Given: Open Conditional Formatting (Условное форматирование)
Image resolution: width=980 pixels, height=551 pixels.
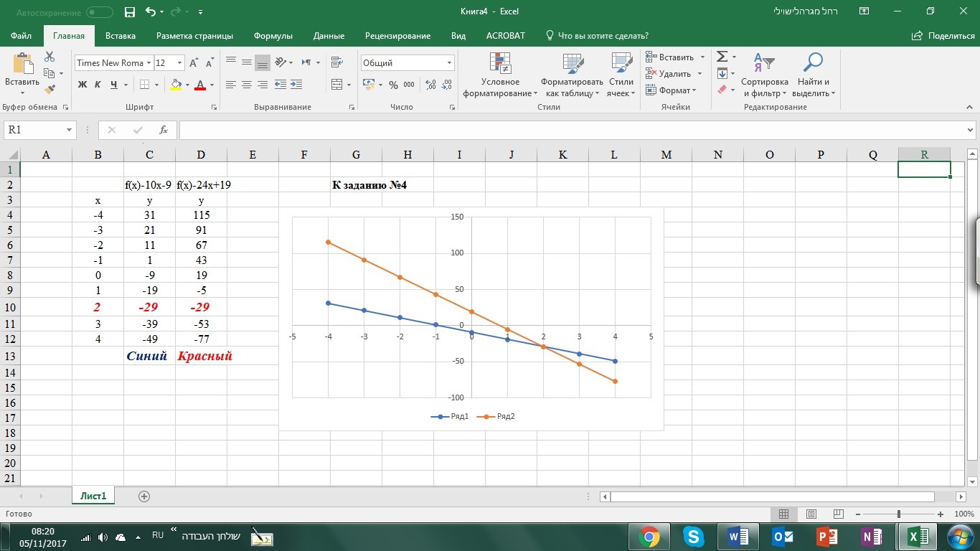Looking at the screenshot, I should click(500, 75).
